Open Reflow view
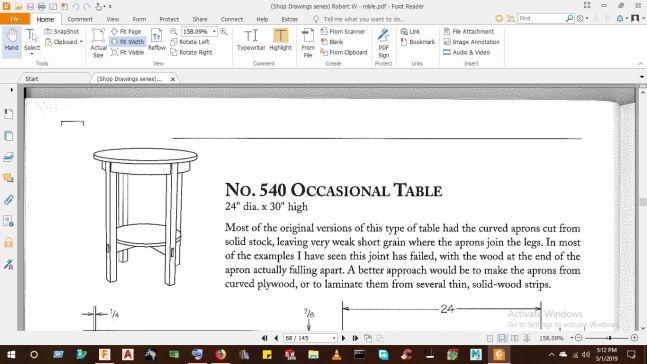647x364 pixels. click(157, 40)
